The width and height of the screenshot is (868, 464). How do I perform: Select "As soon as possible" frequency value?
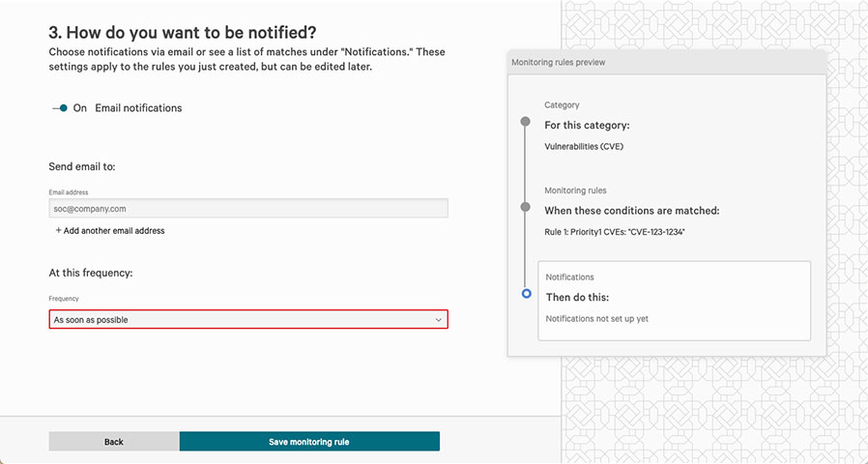click(x=91, y=320)
